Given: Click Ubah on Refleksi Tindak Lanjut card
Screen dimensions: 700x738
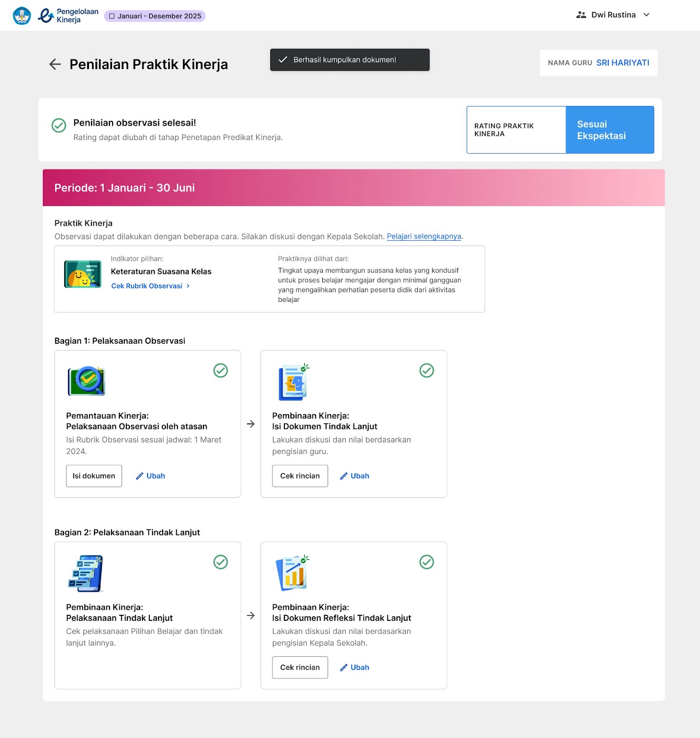Looking at the screenshot, I should [x=360, y=667].
